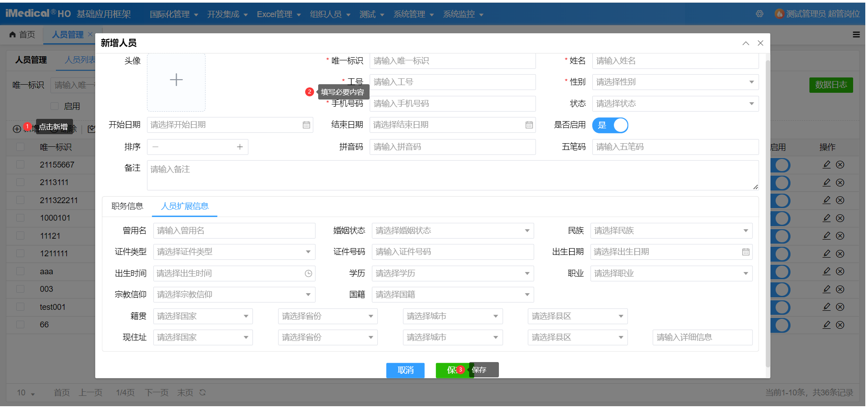The height and width of the screenshot is (408, 868).
Task: Edit row 2113111 with pencil icon
Action: tap(827, 183)
